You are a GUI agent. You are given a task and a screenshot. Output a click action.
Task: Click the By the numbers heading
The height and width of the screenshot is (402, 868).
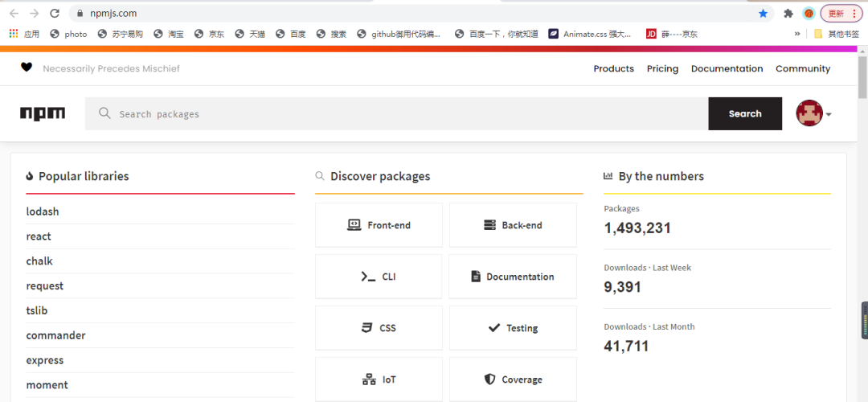(x=661, y=176)
